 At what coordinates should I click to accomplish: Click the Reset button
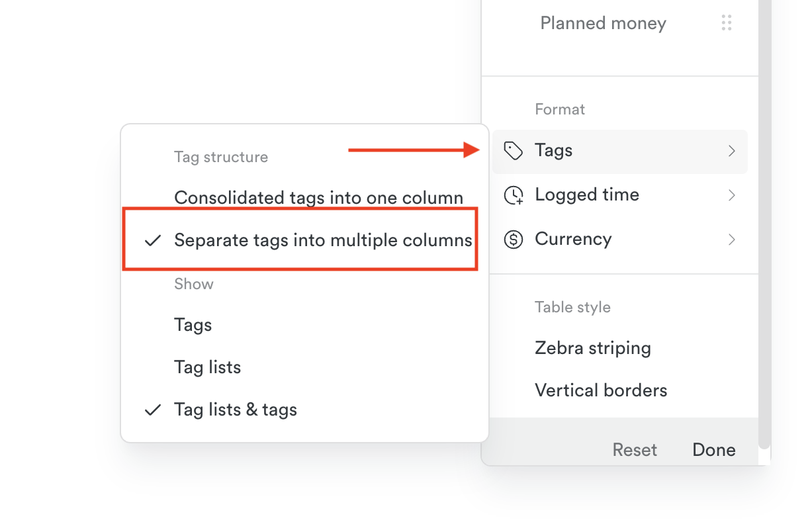[x=635, y=449]
